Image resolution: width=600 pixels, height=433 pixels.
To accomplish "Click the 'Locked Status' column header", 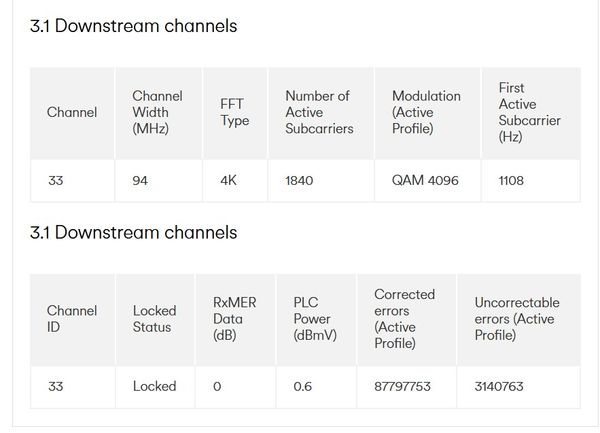I will pyautogui.click(x=154, y=319).
